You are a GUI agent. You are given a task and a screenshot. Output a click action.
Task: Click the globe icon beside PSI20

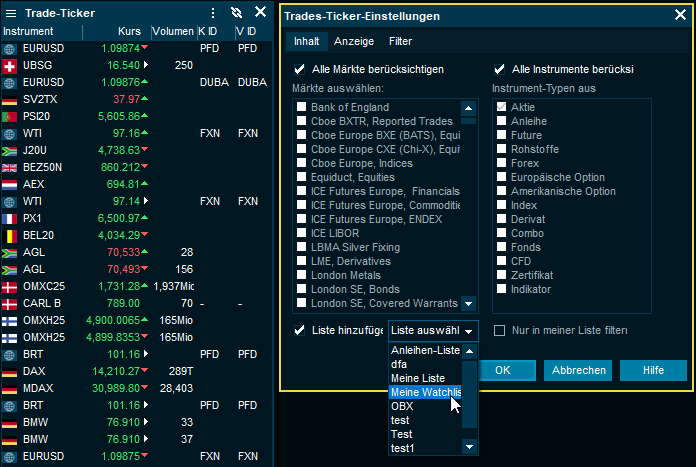(10, 116)
